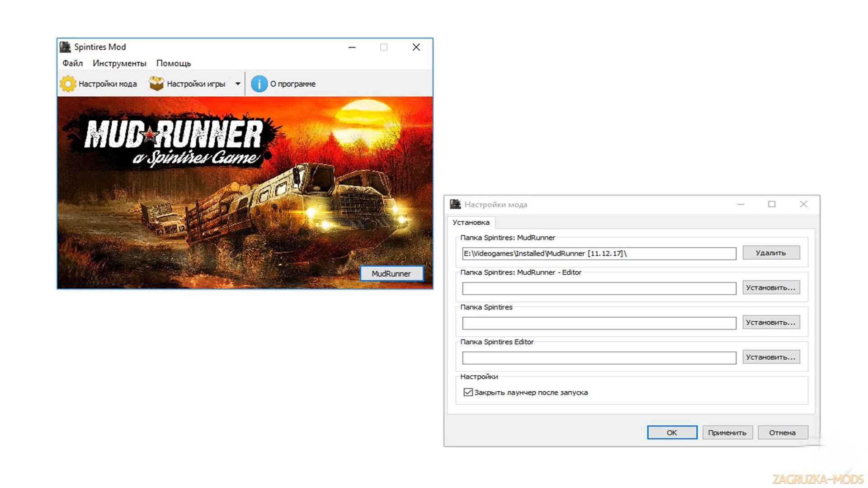Click the Настройки мода dialog title icon

pos(456,204)
